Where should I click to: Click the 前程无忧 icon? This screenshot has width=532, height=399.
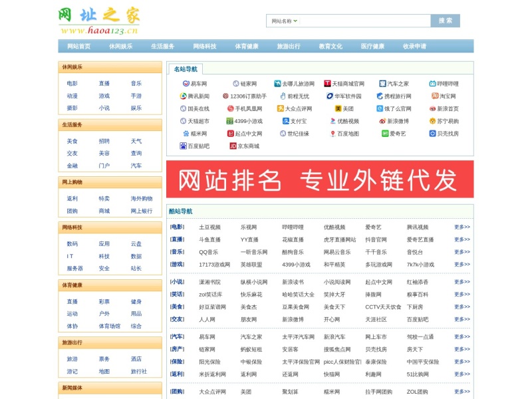(x=283, y=96)
